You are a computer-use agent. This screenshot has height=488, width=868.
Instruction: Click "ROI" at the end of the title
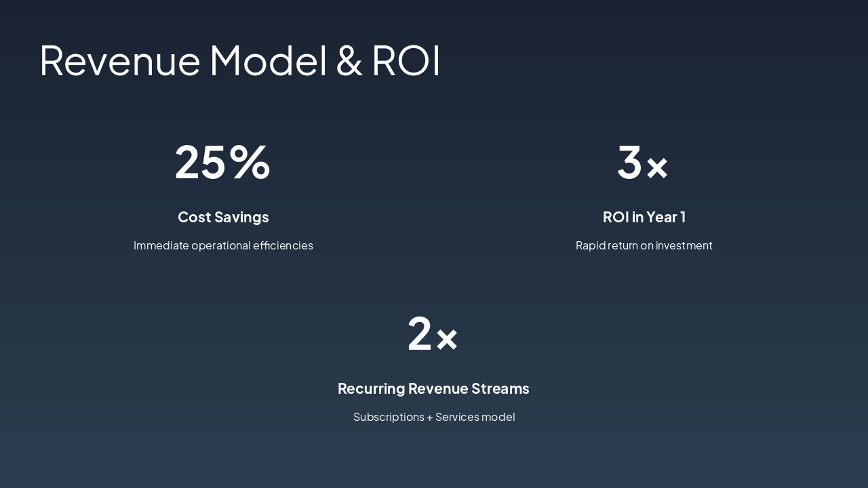(x=406, y=60)
